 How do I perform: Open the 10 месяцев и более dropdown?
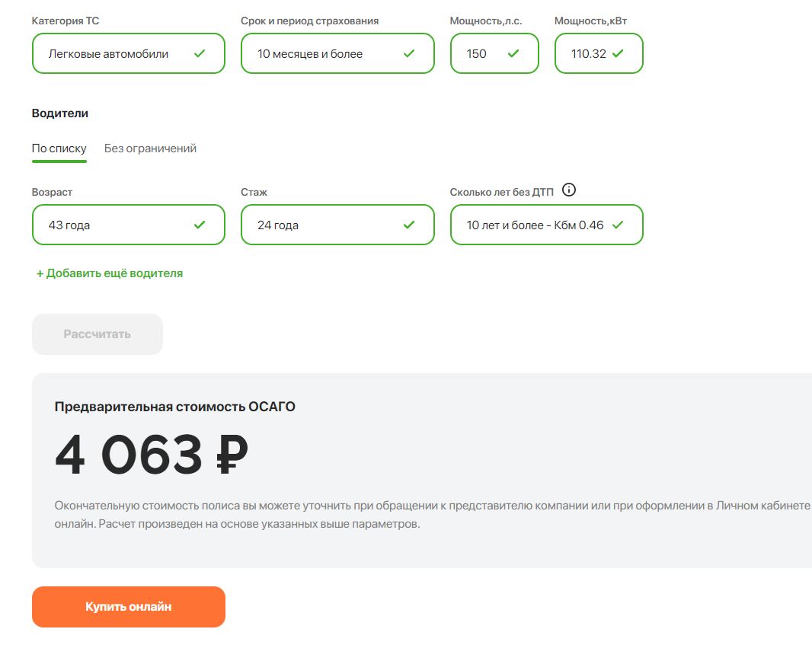(337, 53)
